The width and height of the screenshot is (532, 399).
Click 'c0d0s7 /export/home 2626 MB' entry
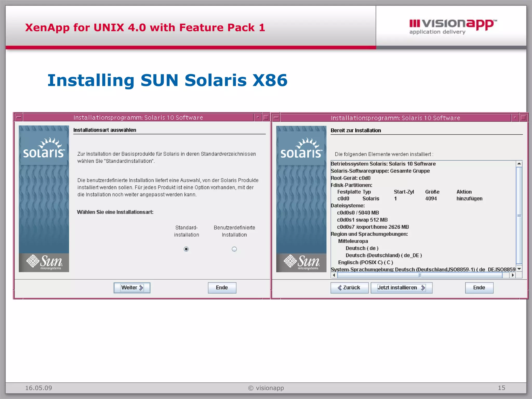(373, 227)
